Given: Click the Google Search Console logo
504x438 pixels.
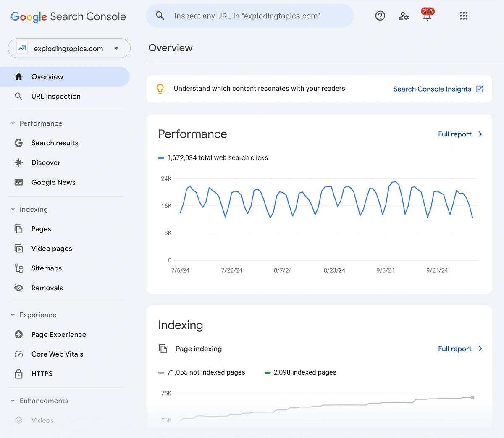Looking at the screenshot, I should coord(68,16).
